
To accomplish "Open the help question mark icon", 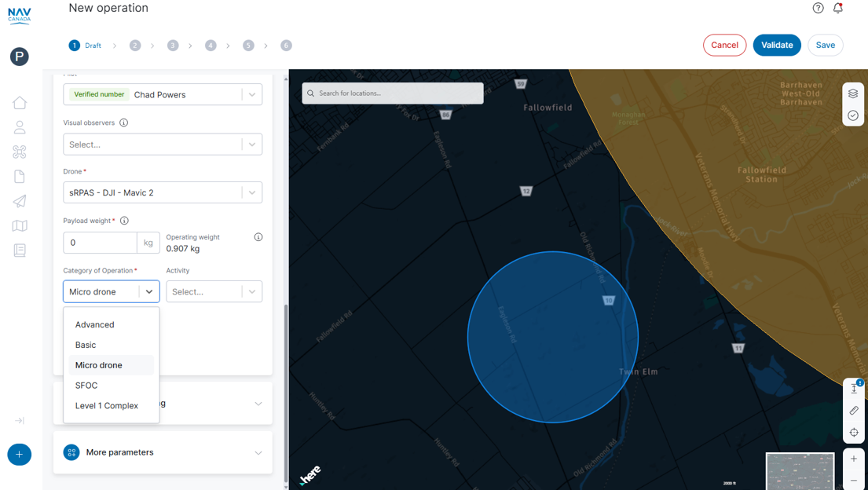I will click(x=818, y=8).
